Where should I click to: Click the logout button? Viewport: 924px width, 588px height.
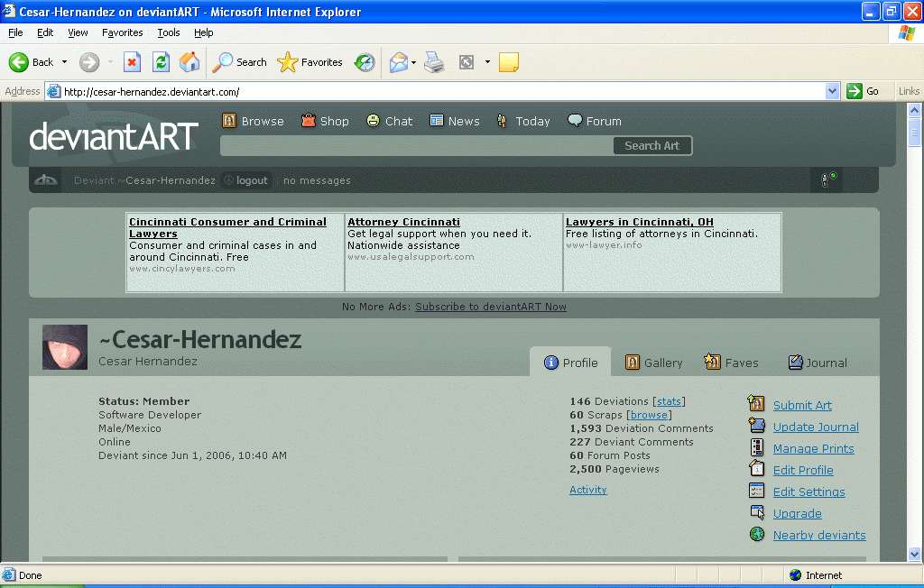coord(245,180)
